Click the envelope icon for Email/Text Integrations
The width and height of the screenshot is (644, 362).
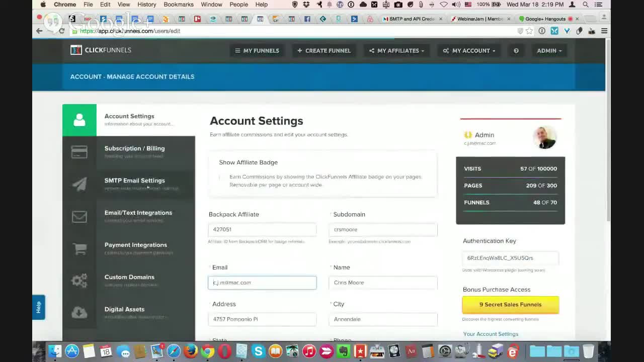click(x=79, y=217)
